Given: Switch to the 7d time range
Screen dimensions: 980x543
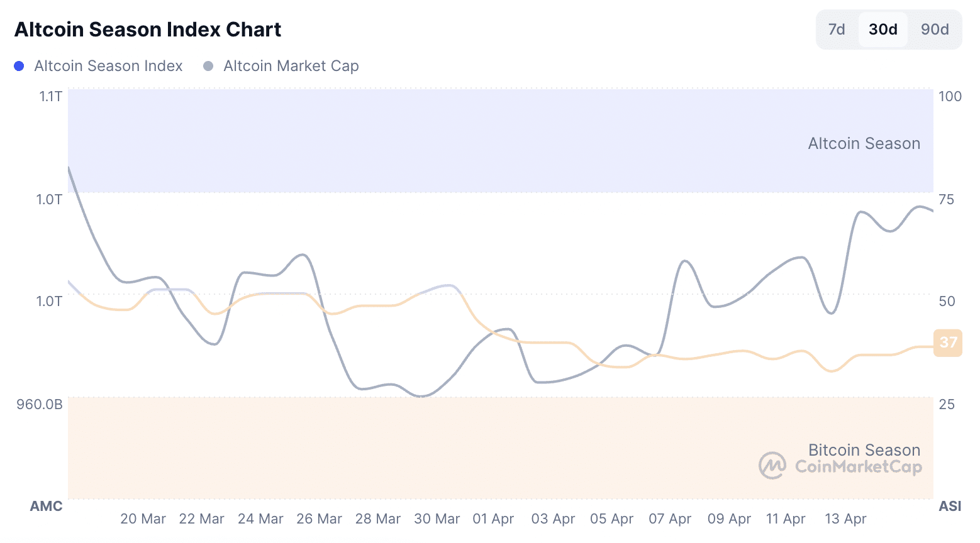Looking at the screenshot, I should [836, 29].
